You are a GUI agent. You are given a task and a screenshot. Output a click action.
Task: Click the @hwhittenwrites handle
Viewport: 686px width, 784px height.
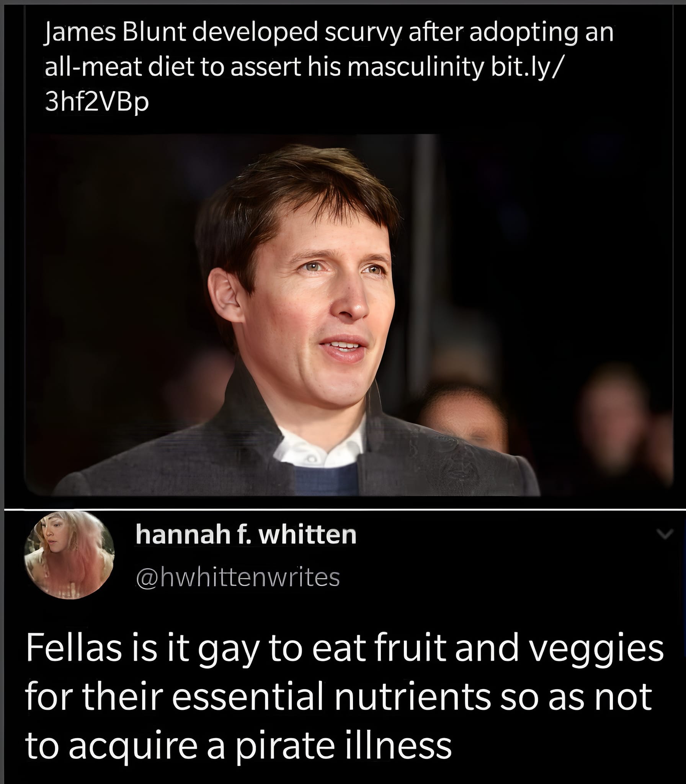[x=238, y=577]
